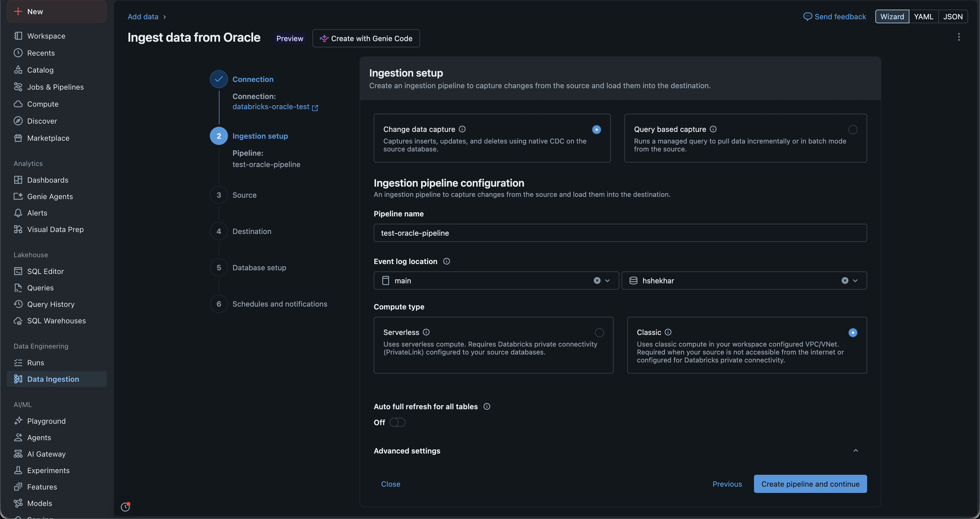Switch to the YAML view tab
The height and width of the screenshot is (519, 980).
point(923,16)
